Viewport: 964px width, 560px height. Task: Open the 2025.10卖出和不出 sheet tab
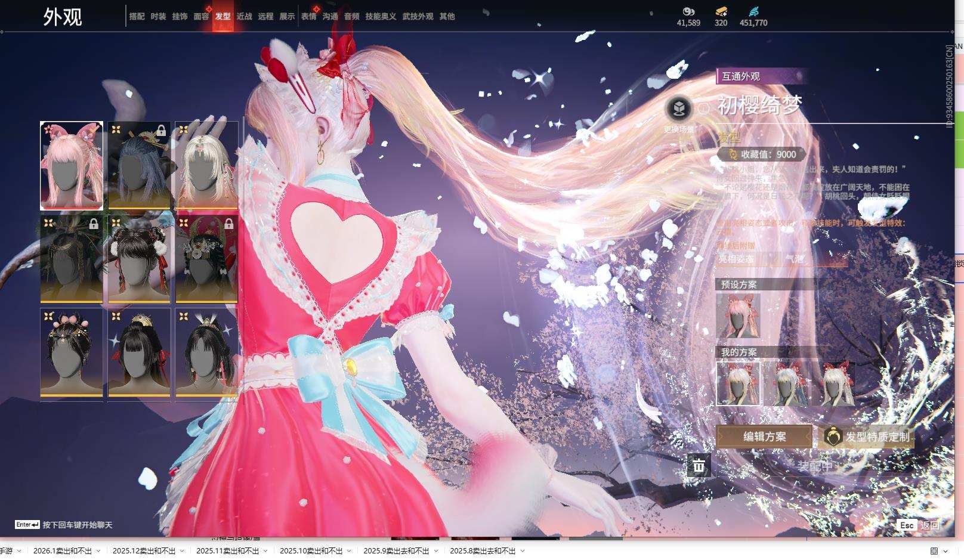tap(311, 551)
